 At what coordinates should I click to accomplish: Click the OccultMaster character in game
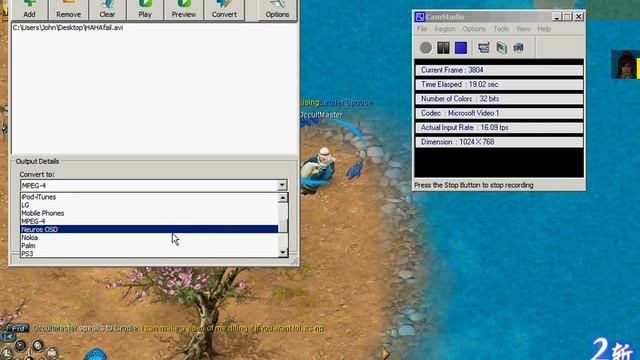319,169
